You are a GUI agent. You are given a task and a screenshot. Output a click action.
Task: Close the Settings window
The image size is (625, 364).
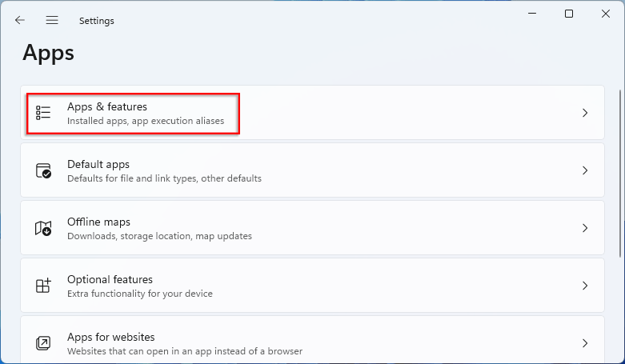point(606,14)
